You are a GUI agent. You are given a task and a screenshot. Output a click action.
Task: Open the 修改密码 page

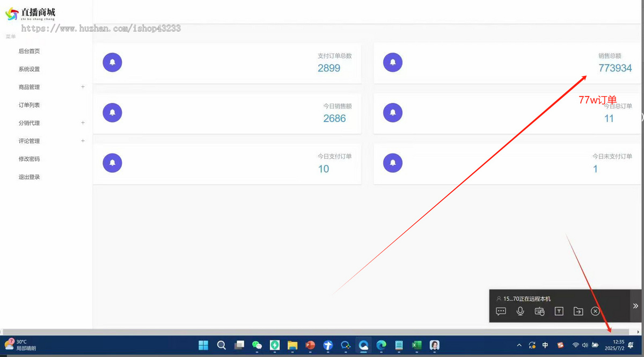point(29,159)
